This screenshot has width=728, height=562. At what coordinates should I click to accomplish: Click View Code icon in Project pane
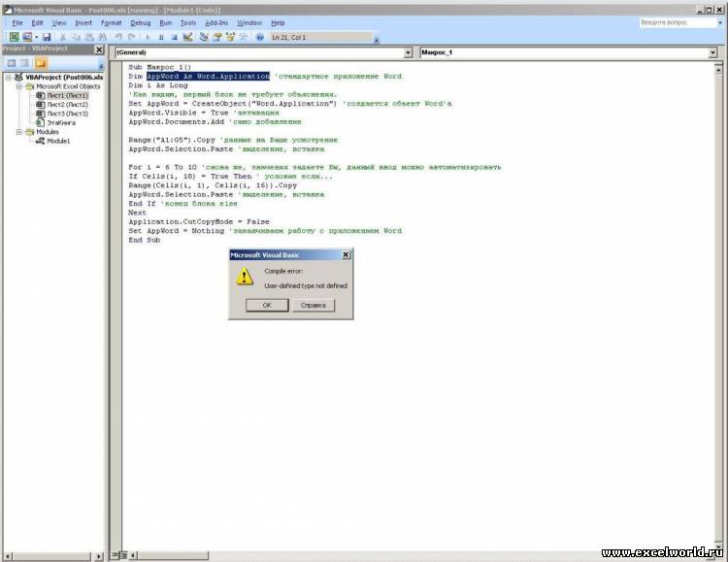coord(12,63)
